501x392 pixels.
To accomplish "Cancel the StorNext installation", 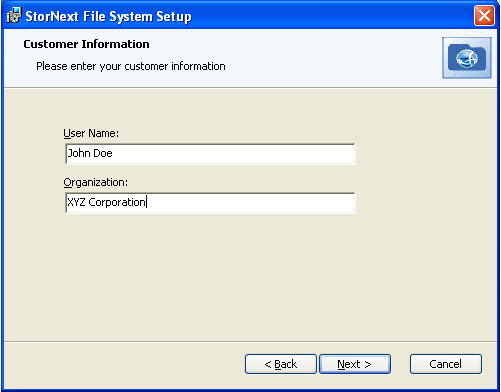I will coord(446,364).
